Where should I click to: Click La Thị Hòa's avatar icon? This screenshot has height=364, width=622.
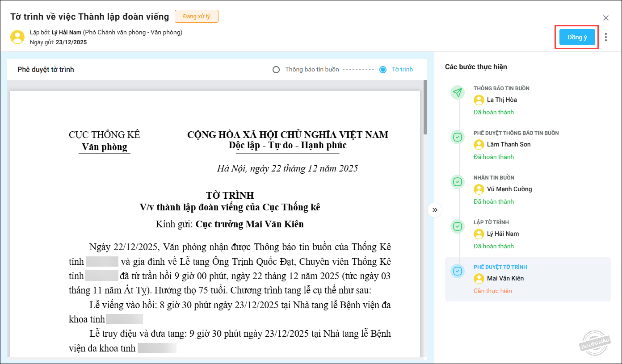pyautogui.click(x=479, y=100)
